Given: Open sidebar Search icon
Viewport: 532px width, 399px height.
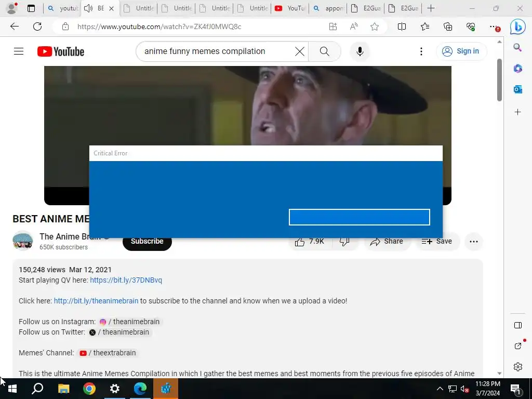Looking at the screenshot, I should click(x=517, y=47).
